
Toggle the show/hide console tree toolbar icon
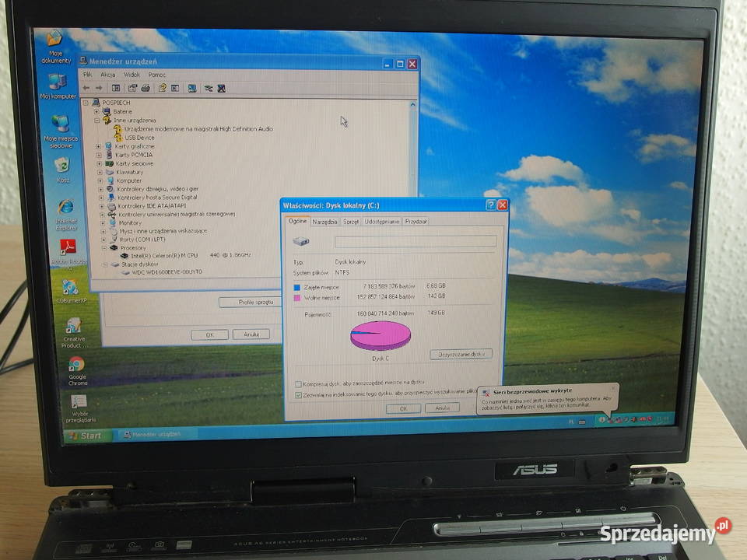[x=116, y=88]
